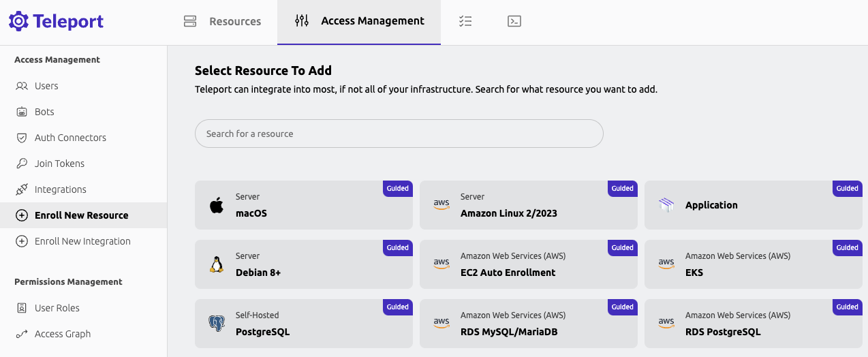Click the AWS logo on EC2 Auto Enrollment
The width and height of the screenshot is (868, 357).
(x=441, y=264)
